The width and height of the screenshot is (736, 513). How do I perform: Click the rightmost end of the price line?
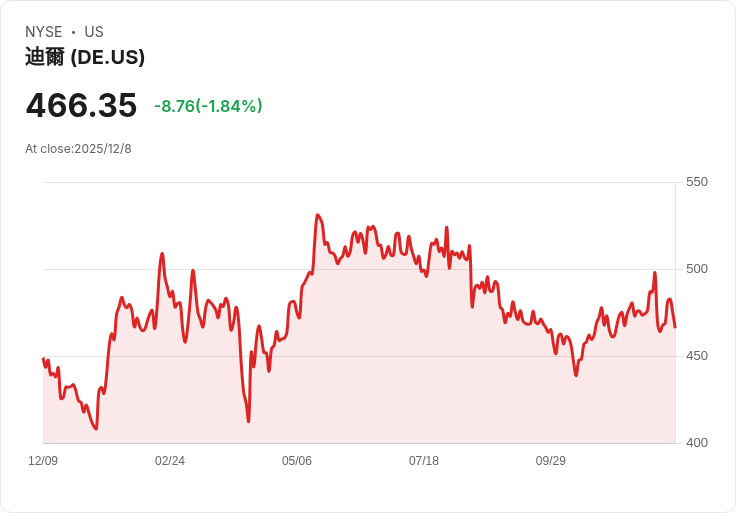tap(675, 327)
